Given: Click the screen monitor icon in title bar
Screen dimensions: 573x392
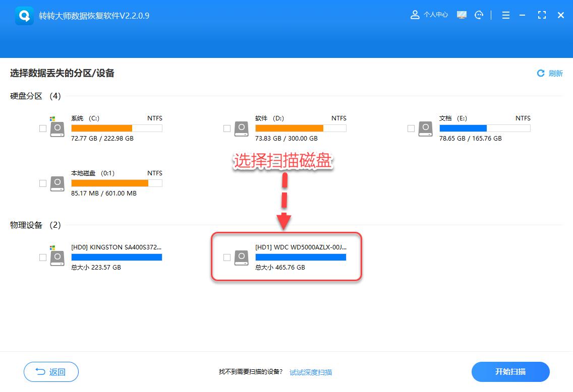Looking at the screenshot, I should (x=461, y=15).
